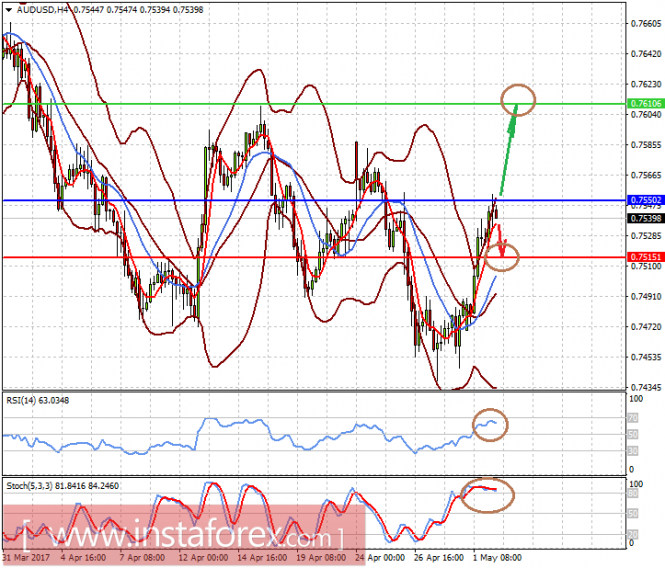The width and height of the screenshot is (665, 568).
Task: Click the AUDUSD,H4 chart title text
Action: click(42, 9)
